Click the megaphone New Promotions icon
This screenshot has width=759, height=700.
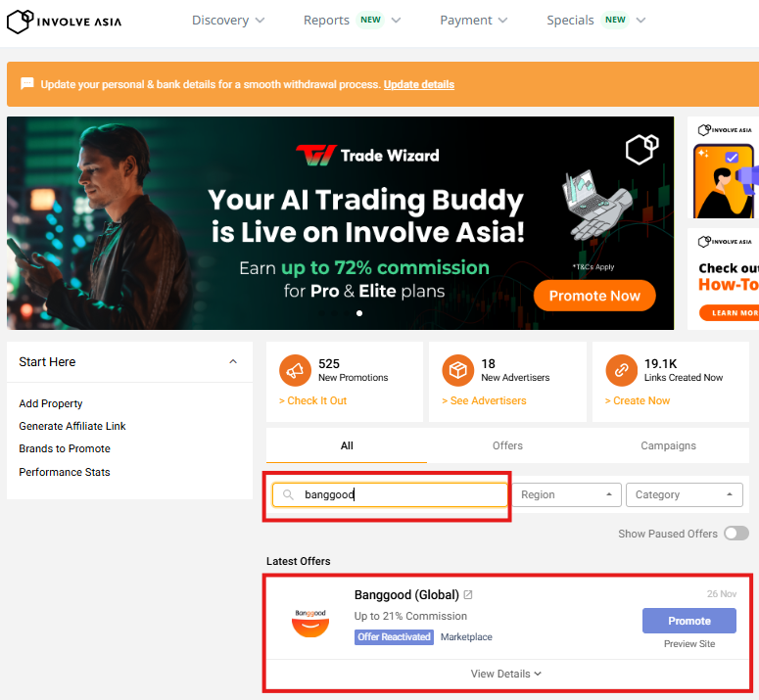click(x=295, y=371)
